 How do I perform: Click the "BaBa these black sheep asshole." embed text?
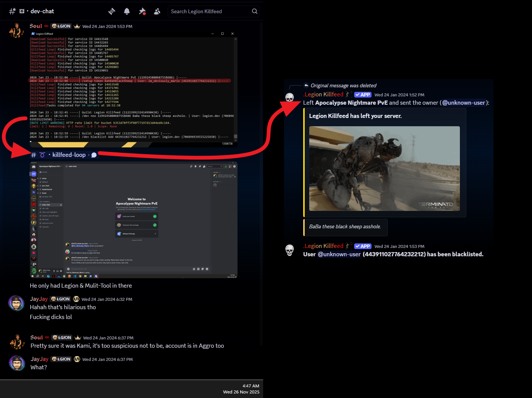point(345,227)
